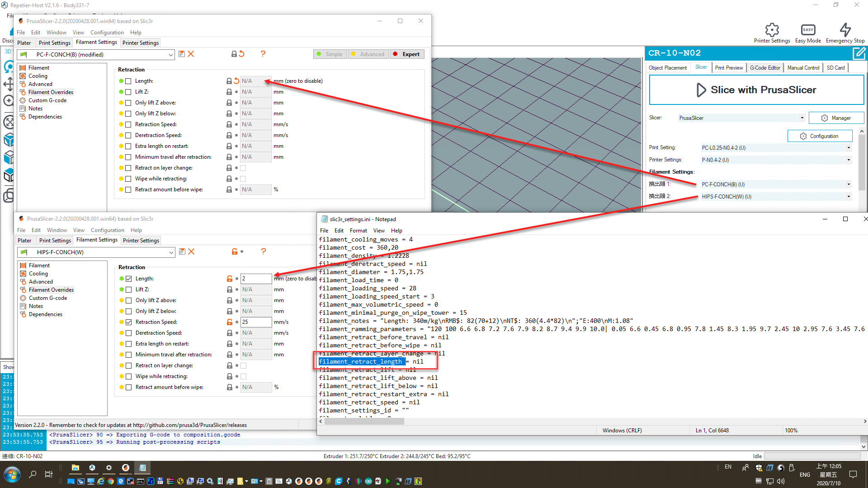
Task: Select Cooling page in upper PrusaSlicer tree
Action: click(x=38, y=76)
